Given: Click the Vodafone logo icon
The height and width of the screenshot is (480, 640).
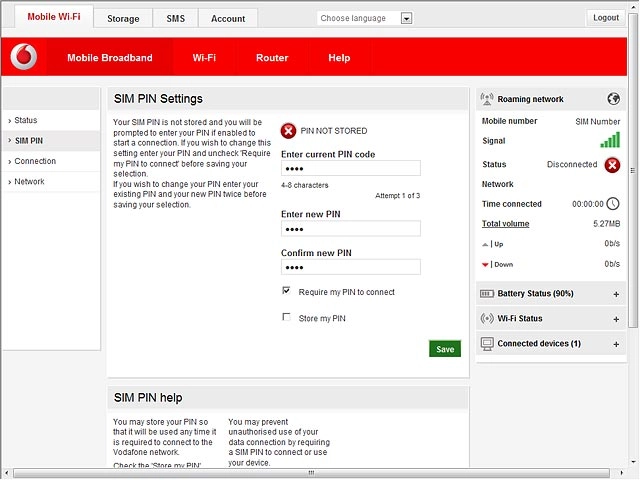Looking at the screenshot, I should tap(24, 56).
